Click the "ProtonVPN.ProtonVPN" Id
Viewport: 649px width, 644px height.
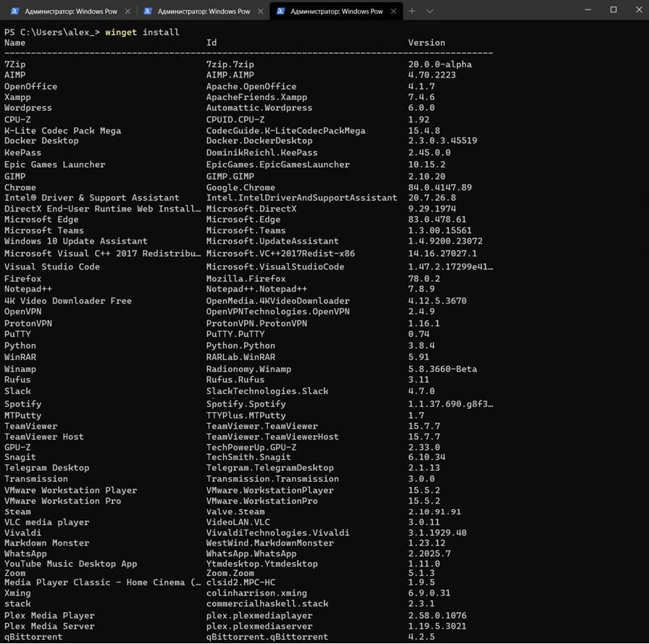256,324
